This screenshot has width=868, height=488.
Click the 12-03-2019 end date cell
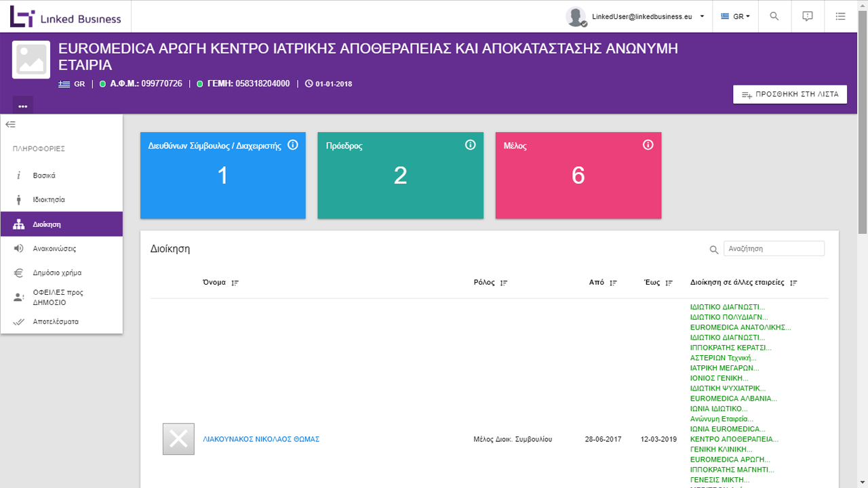tap(659, 439)
